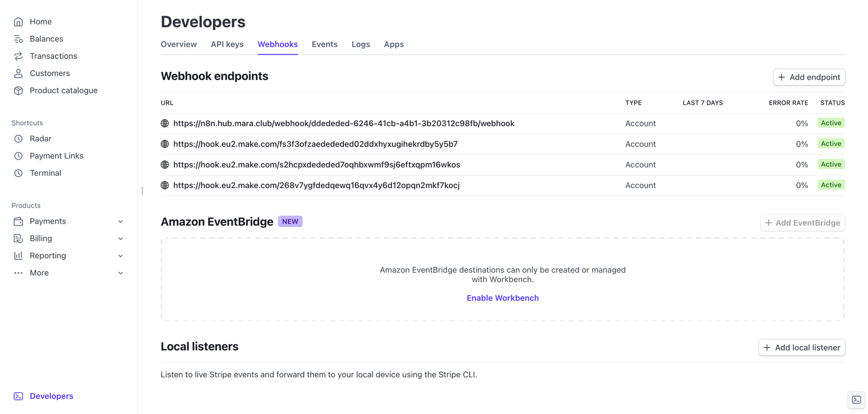Expand the Reporting dropdown chevron

121,256
